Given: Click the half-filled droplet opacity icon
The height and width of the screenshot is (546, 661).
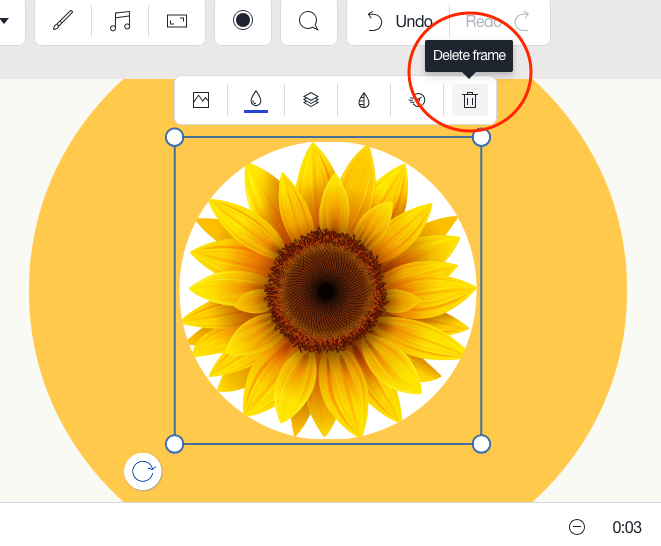Looking at the screenshot, I should (x=364, y=100).
